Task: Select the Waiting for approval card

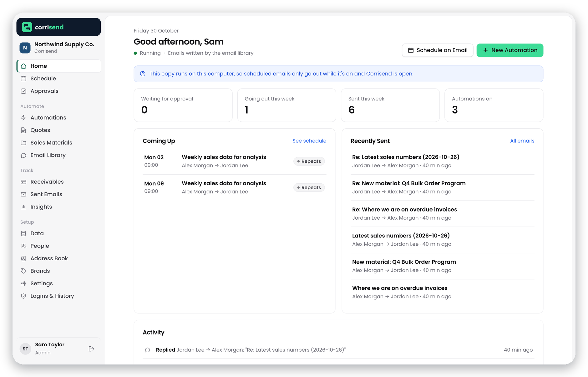Action: point(183,105)
